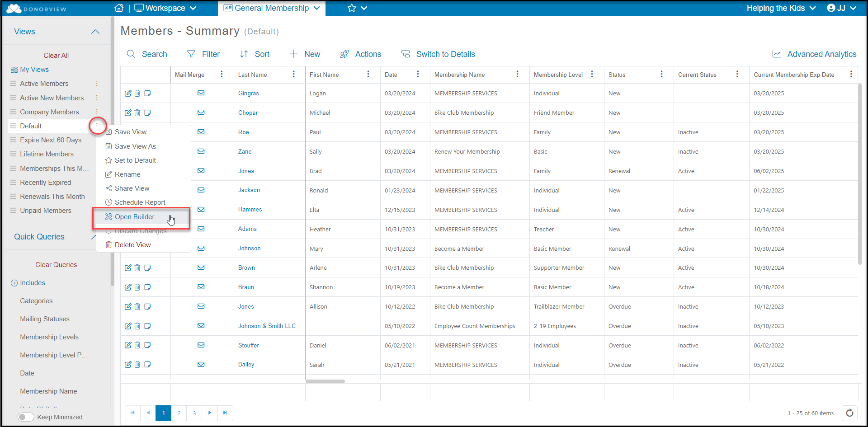Open the Johnson & Smith LLC record
Screen dimensions: 868x427
tap(267, 326)
